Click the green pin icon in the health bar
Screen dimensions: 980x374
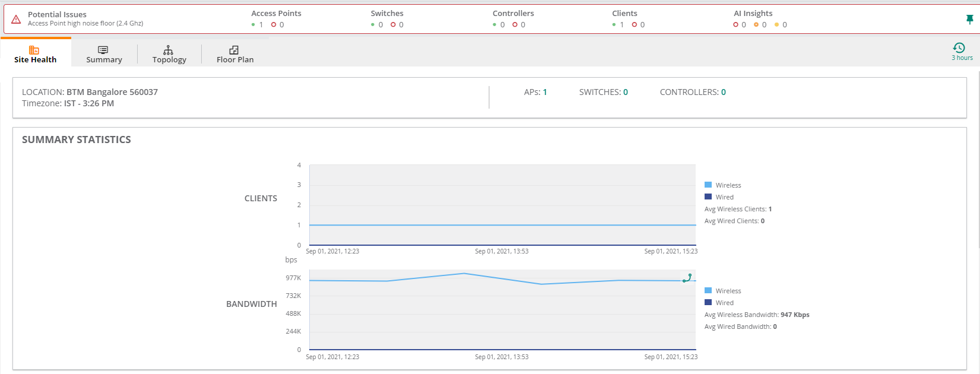[969, 20]
